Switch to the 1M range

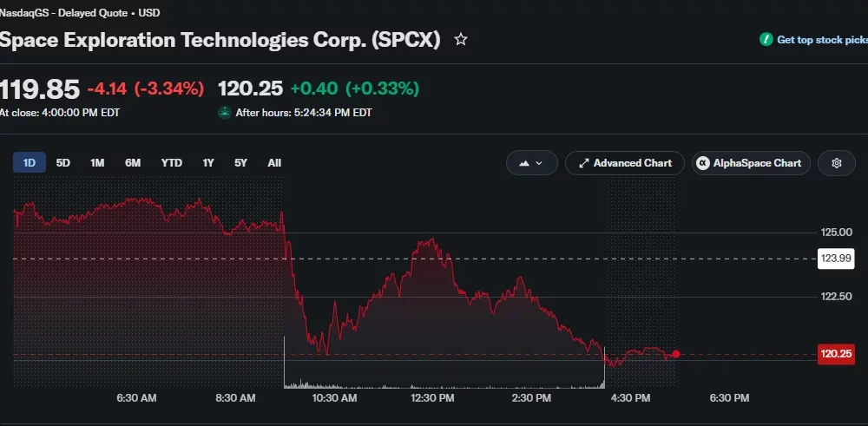pos(97,162)
